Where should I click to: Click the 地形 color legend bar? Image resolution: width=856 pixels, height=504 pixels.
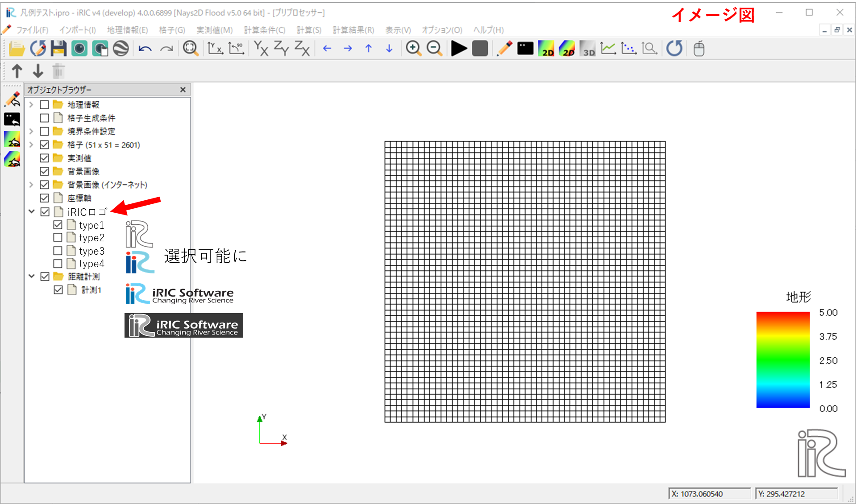[x=782, y=360]
